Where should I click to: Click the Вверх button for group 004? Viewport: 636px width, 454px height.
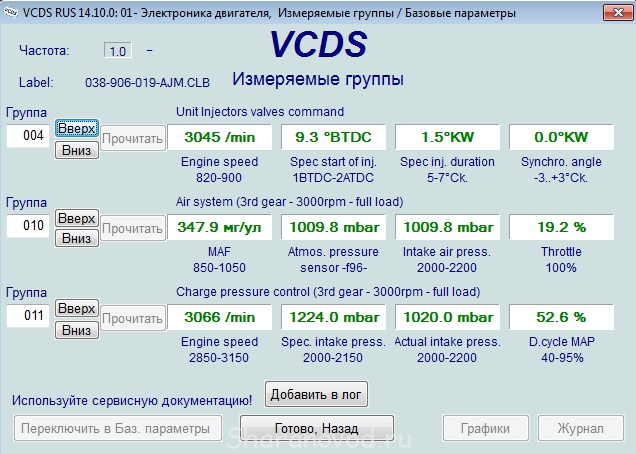pyautogui.click(x=76, y=128)
